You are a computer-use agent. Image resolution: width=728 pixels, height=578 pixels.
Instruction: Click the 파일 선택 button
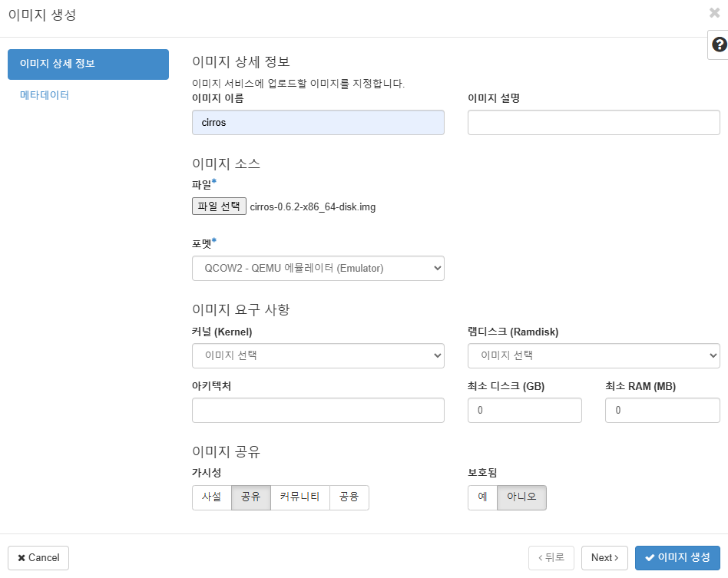click(x=219, y=206)
